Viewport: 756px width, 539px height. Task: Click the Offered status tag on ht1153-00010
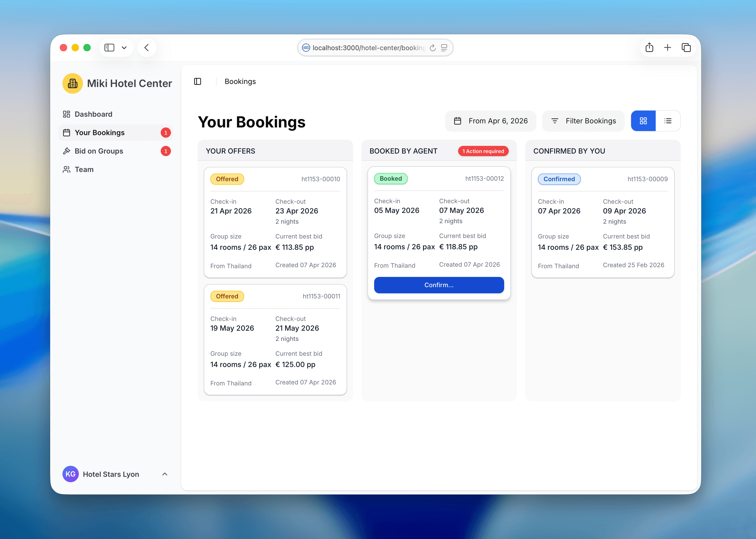(x=227, y=179)
